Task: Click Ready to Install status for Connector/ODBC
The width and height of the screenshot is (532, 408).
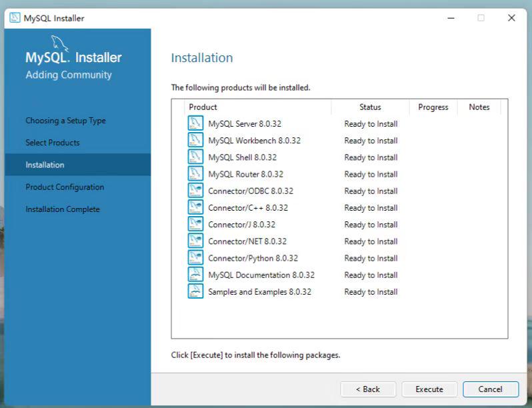Action: (x=371, y=191)
